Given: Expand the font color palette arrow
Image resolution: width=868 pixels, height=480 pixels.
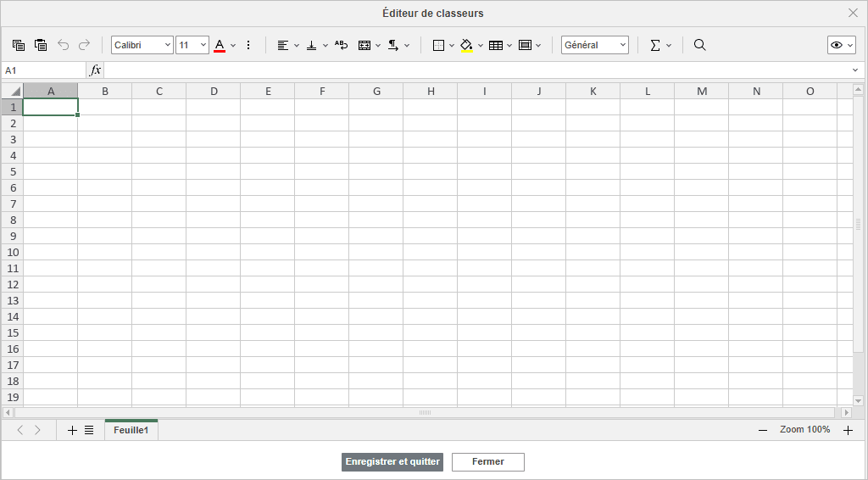Looking at the screenshot, I should (233, 46).
